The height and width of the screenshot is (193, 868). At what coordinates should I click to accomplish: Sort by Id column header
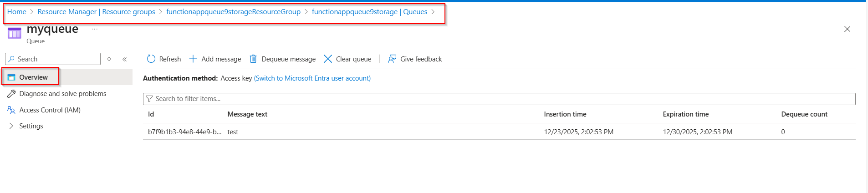pyautogui.click(x=151, y=114)
